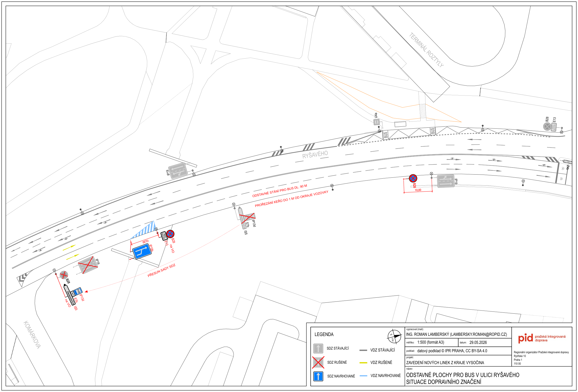Click the 'Z4b' label at right edge
Image resolution: width=578 pixels, height=392 pixels.
[568, 167]
